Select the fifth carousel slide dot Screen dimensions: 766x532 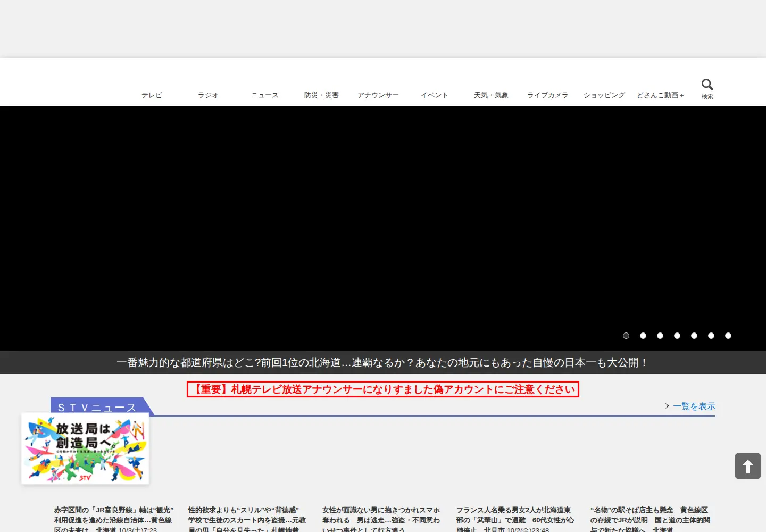pyautogui.click(x=694, y=336)
